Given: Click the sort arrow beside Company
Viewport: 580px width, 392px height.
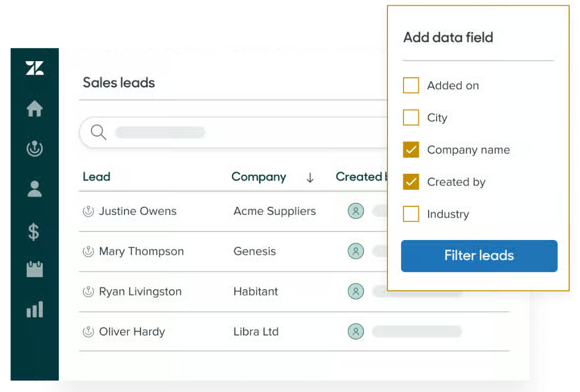Looking at the screenshot, I should click(x=310, y=178).
